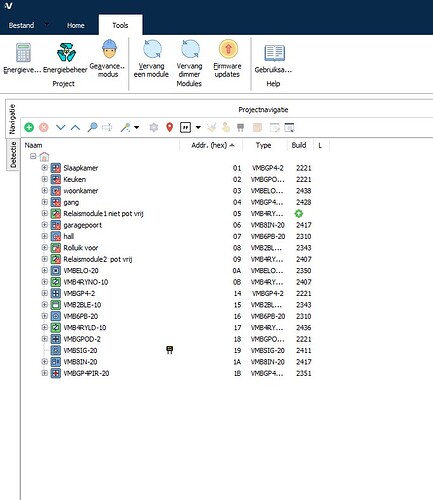The image size is (433, 500).
Task: Click the green add module icon
Action: pos(29,127)
